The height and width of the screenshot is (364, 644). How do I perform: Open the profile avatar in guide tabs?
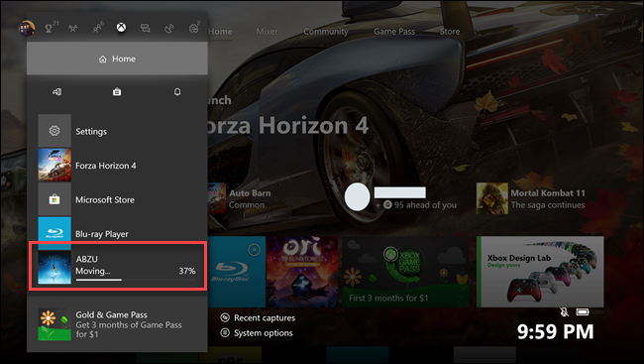27,28
